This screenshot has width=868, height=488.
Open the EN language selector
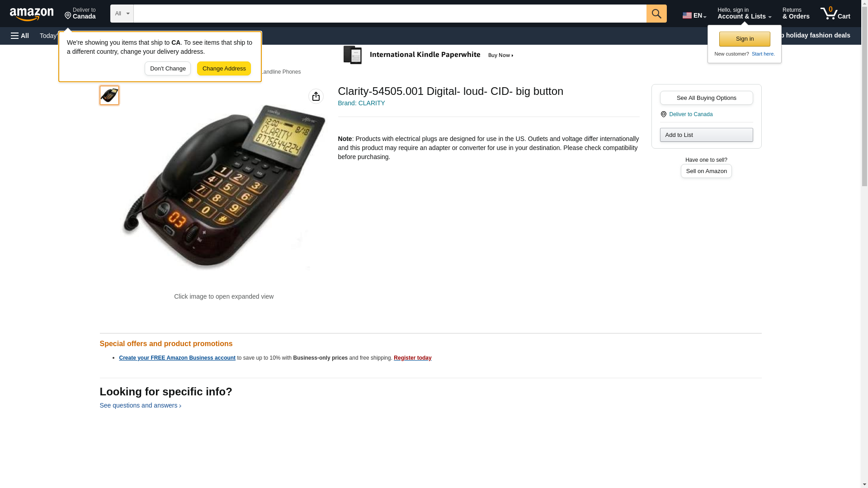tap(694, 15)
